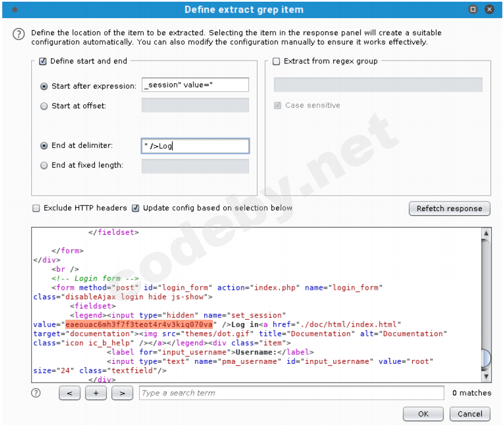
Task: Click the Refetch response button
Action: tap(449, 208)
